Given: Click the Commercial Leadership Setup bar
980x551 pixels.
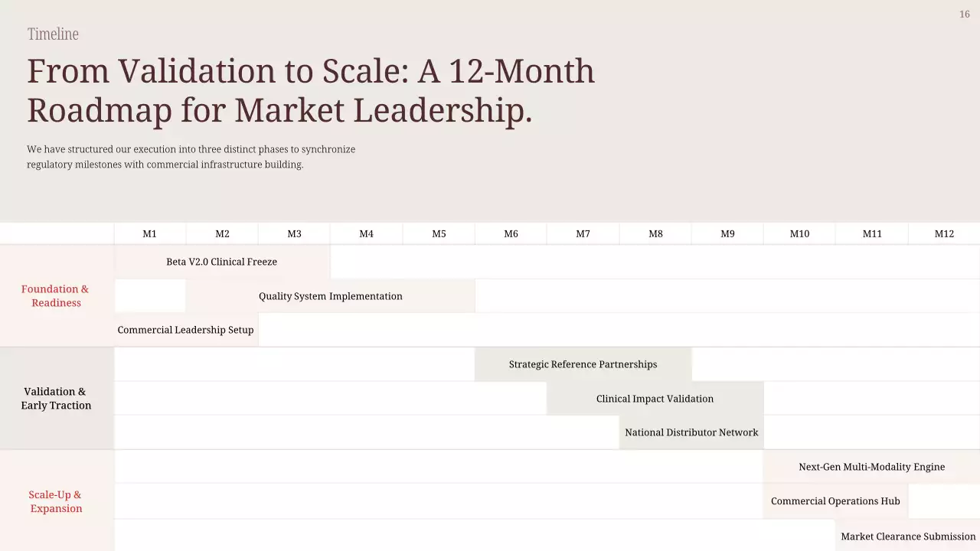Looking at the screenshot, I should 186,330.
